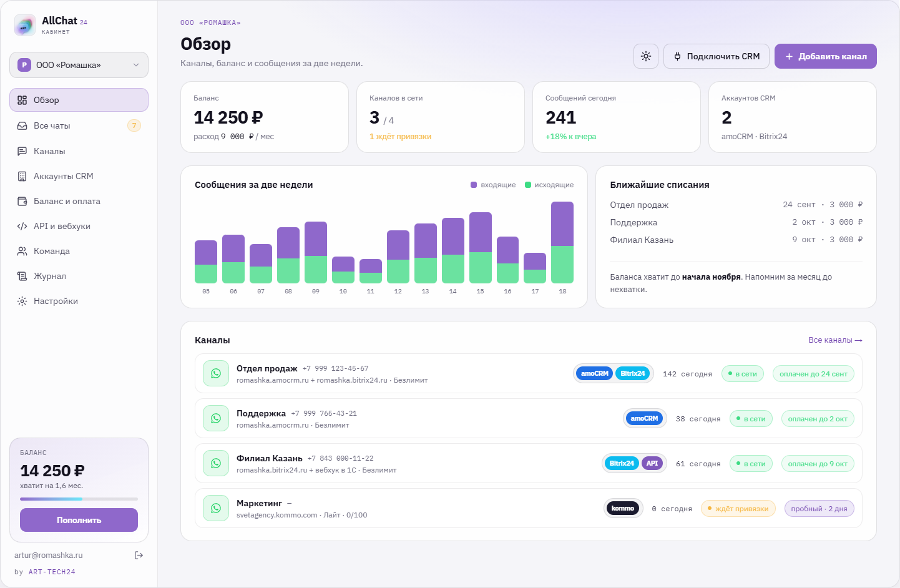This screenshot has width=900, height=588.
Task: Click the Каналов в сети stat card
Action: click(x=441, y=117)
